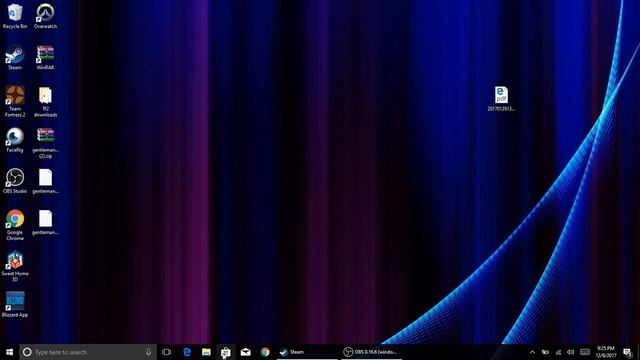640x360 pixels.
Task: Select the WinRAR desktop shortcut
Action: (x=45, y=58)
